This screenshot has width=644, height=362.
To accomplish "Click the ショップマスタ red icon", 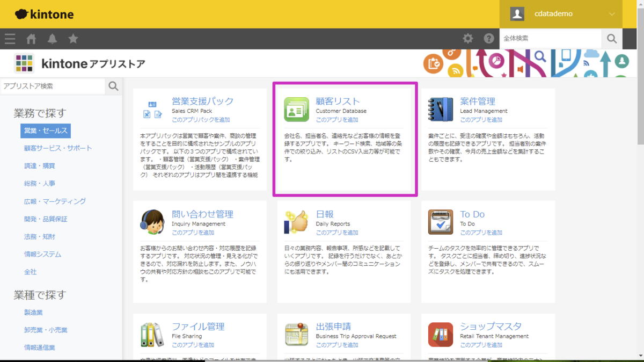I will click(441, 335).
